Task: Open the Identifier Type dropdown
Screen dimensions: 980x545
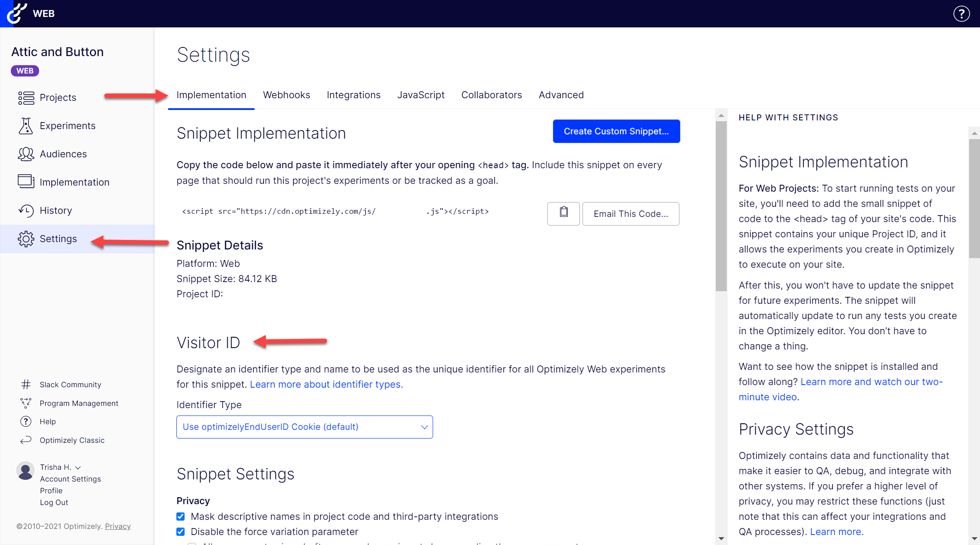Action: click(x=305, y=427)
